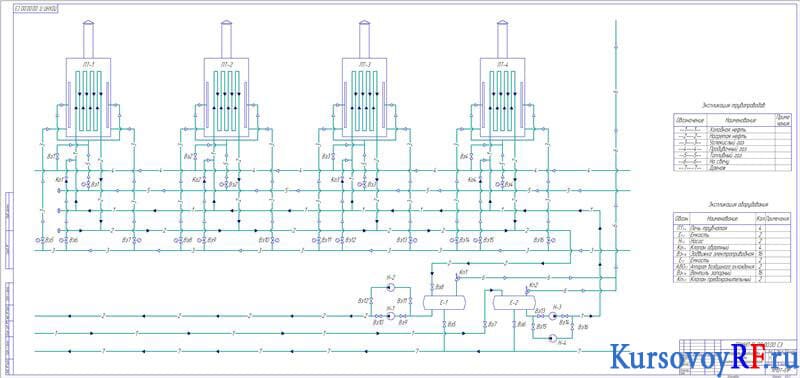Image resolution: width=800 pixels, height=378 pixels.
Task: Select pump Н-1 near valve Вз10
Action: (390, 316)
